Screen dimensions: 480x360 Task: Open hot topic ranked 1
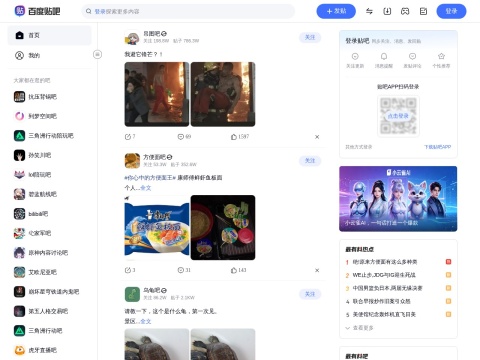(x=398, y=262)
